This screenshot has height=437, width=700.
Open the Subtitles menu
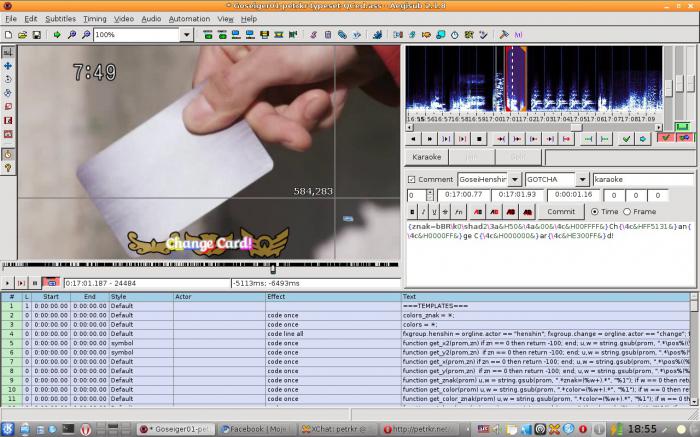coord(60,19)
